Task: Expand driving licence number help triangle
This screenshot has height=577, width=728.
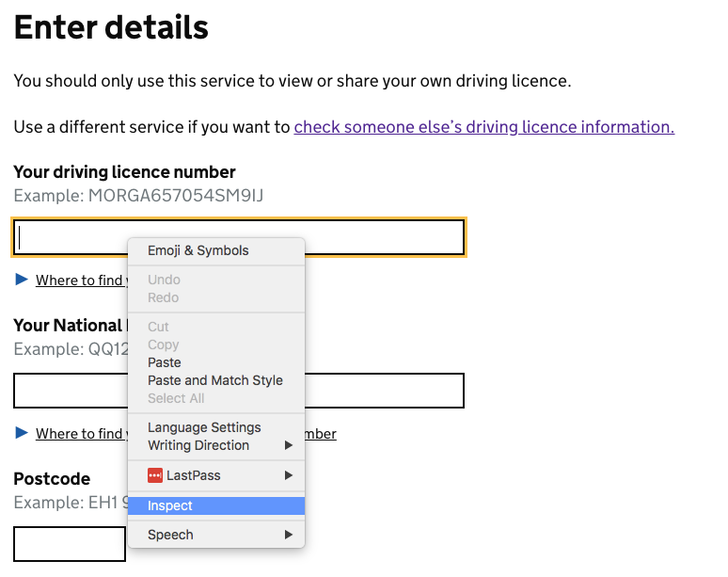Action: [x=22, y=280]
